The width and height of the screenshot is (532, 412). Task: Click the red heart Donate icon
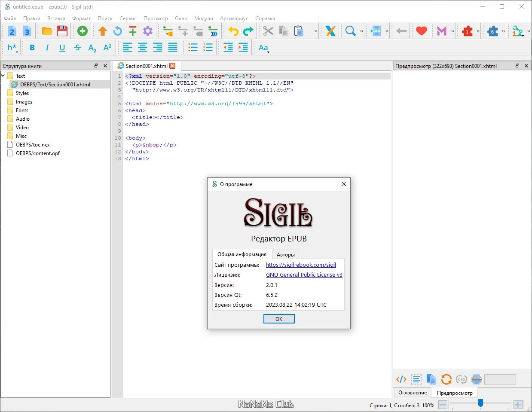(422, 31)
